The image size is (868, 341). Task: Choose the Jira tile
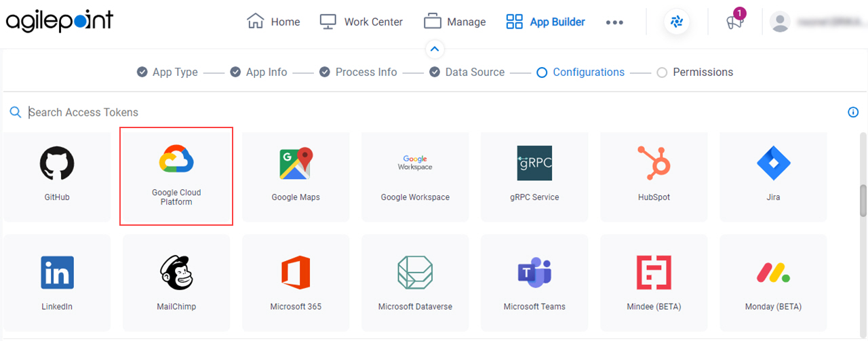point(773,176)
